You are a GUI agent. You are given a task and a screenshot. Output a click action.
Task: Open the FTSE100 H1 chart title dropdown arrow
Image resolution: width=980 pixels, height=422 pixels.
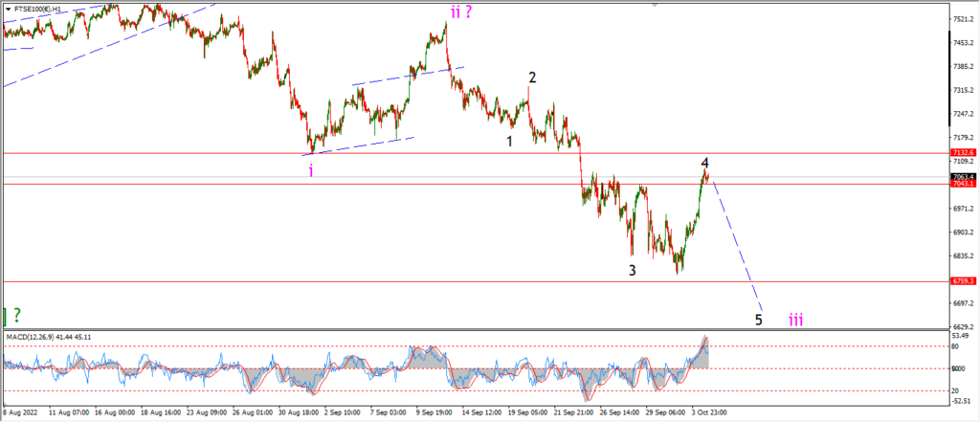point(8,10)
